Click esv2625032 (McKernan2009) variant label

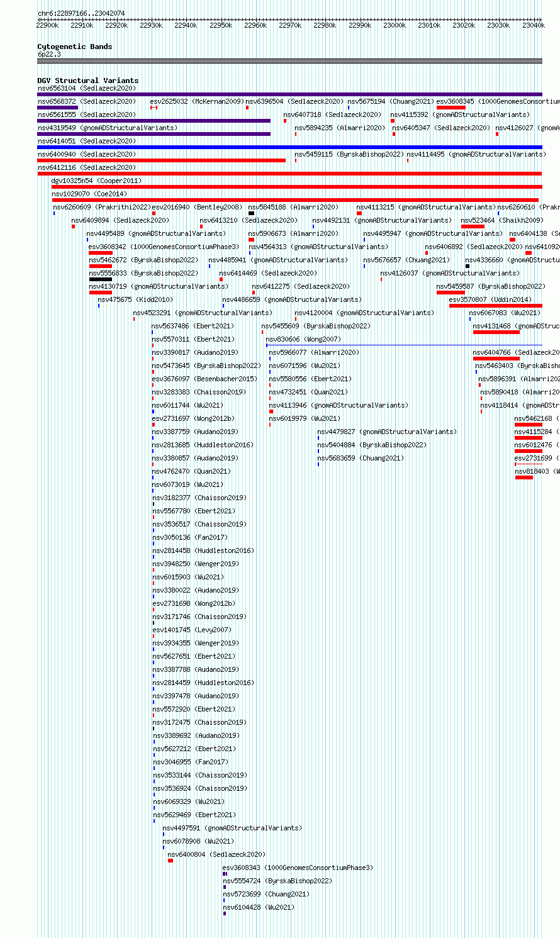pyautogui.click(x=197, y=101)
